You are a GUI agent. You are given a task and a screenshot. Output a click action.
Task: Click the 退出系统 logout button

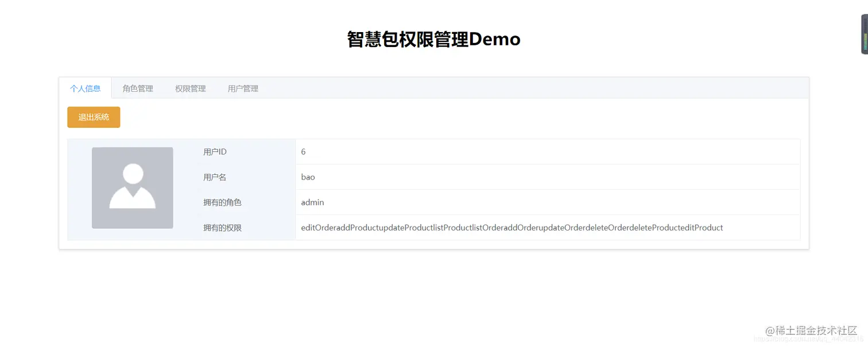point(94,117)
